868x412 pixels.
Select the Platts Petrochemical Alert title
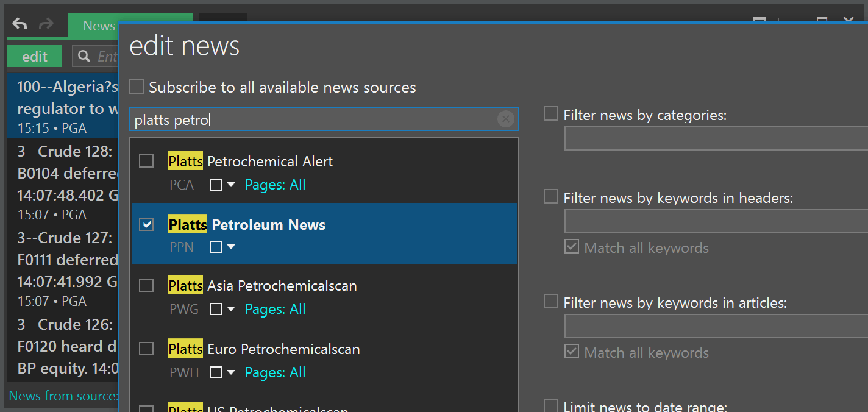(x=251, y=162)
